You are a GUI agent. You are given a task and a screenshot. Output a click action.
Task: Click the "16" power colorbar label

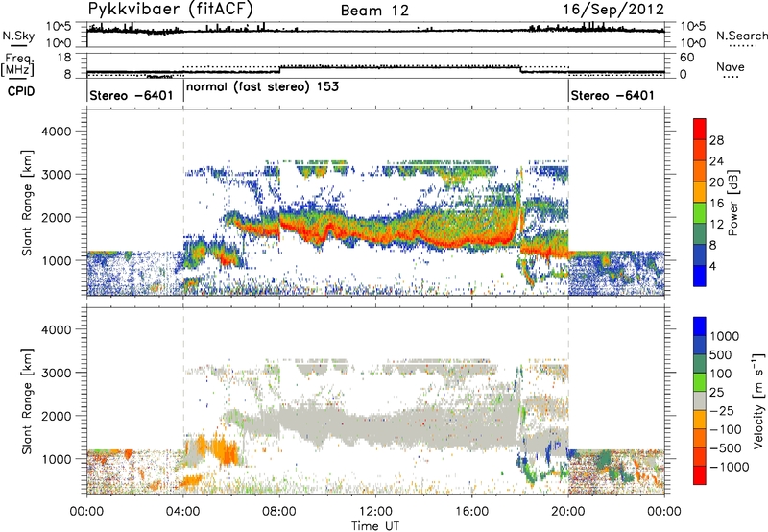(716, 204)
